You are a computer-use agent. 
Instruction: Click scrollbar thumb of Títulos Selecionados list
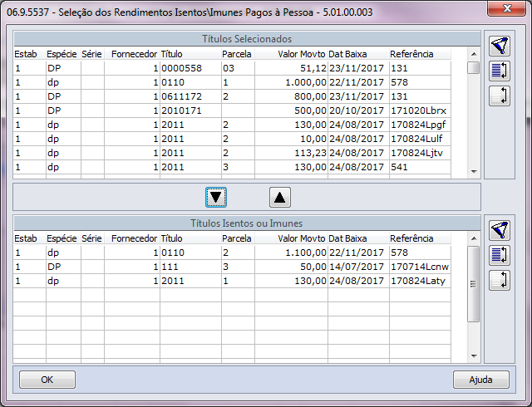(x=474, y=68)
